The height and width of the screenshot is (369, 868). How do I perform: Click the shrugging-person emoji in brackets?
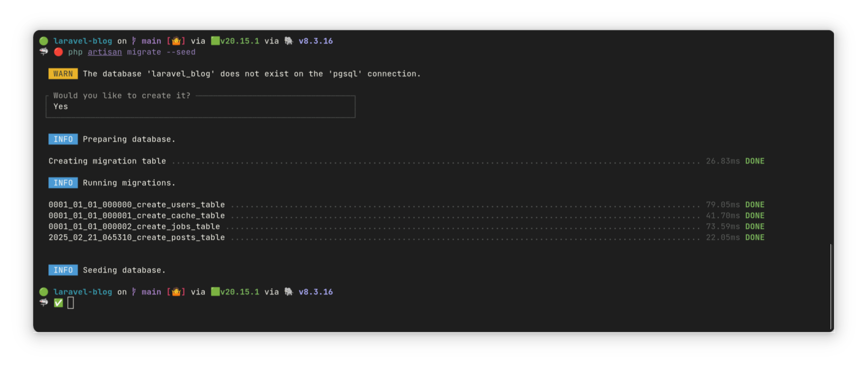coord(176,41)
